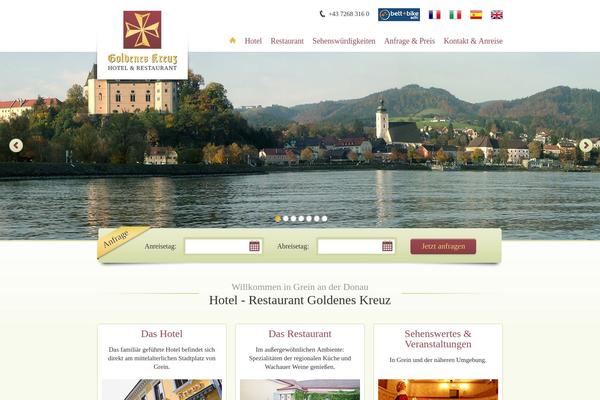Viewport: 600px width, 400px height.
Task: Switch language to French flag
Action: (x=434, y=15)
